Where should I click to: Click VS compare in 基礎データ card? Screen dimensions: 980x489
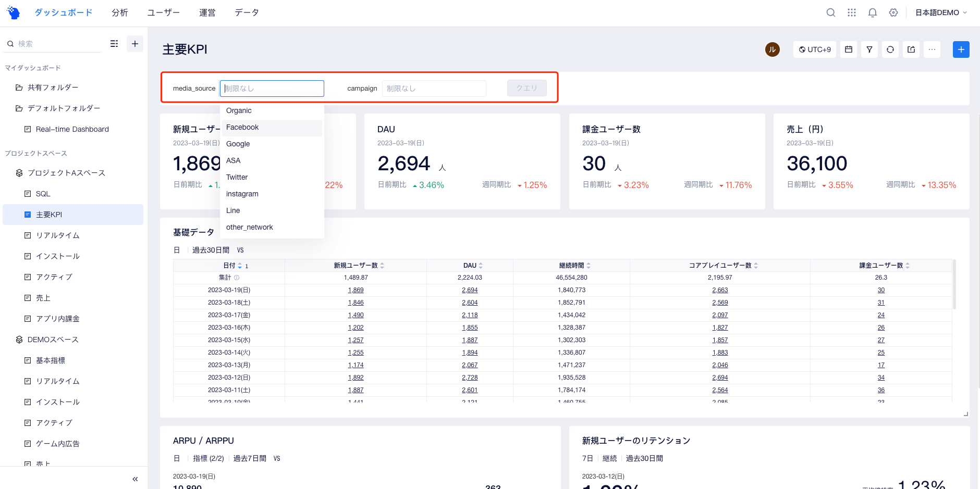click(240, 250)
